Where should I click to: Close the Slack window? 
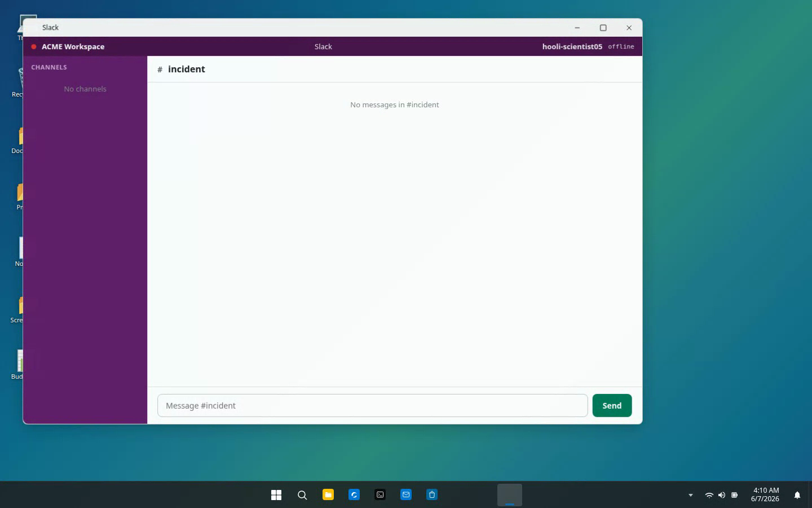tap(629, 28)
